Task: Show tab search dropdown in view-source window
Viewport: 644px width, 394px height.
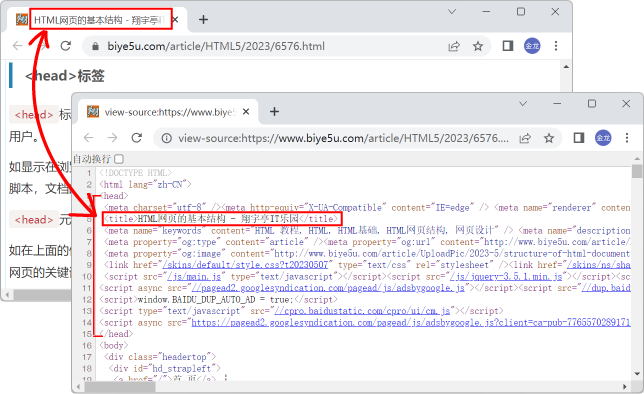Action: (x=523, y=104)
